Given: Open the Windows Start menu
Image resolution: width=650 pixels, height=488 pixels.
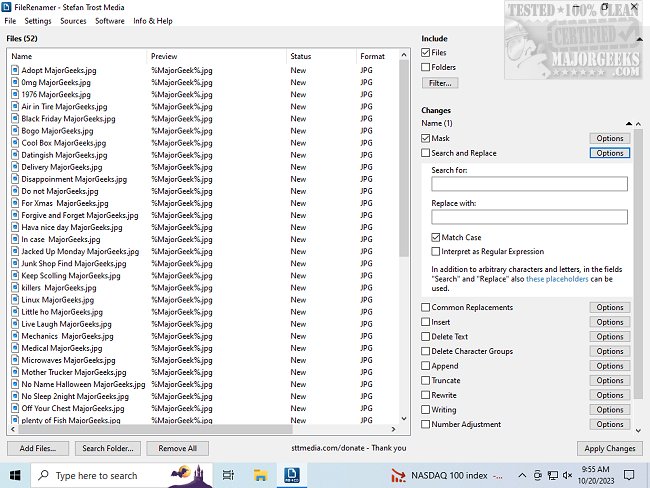Looking at the screenshot, I should click(x=15, y=475).
